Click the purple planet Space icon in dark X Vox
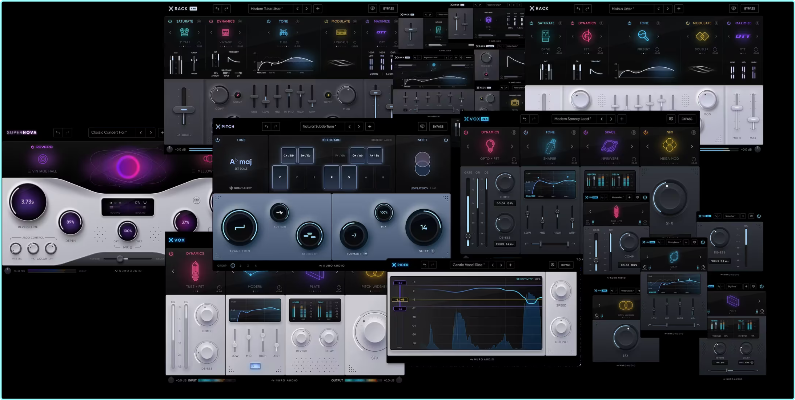The image size is (795, 400). tap(609, 146)
